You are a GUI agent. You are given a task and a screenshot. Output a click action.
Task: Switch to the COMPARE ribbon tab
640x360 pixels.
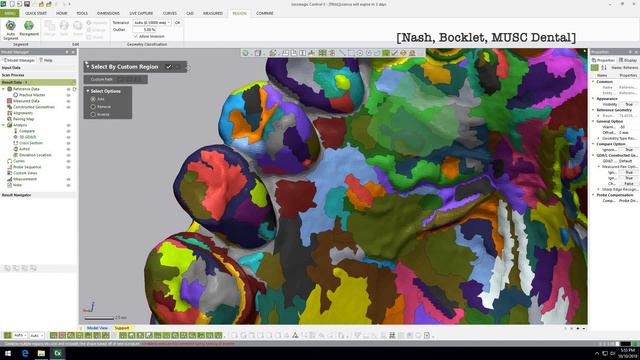(x=265, y=13)
